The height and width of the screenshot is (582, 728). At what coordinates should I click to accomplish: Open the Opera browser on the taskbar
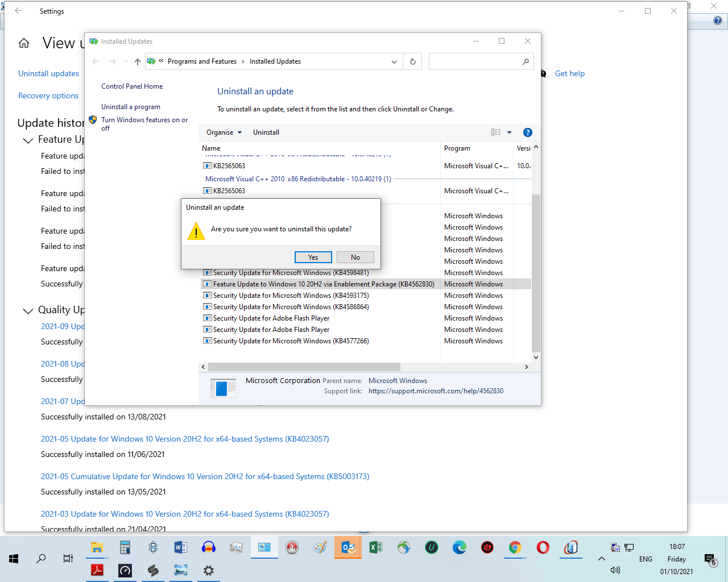pyautogui.click(x=543, y=547)
